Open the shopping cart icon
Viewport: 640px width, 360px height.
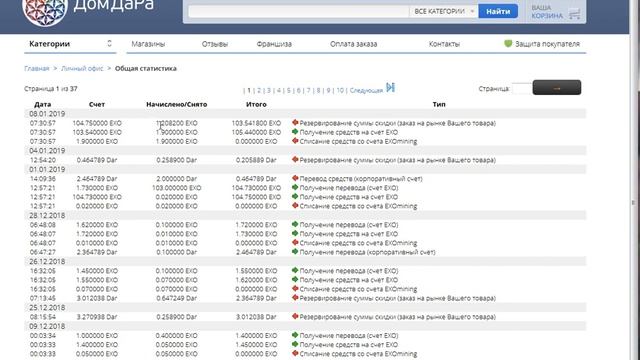click(574, 13)
